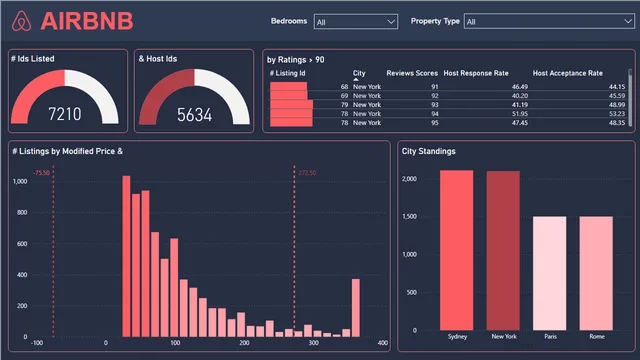Screen dimensions: 640x360
Task: Click the by Ratings > 90 table title
Action: point(296,60)
